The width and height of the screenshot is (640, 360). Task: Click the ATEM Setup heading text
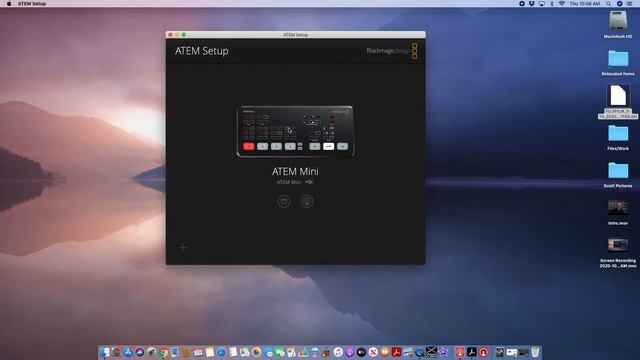coord(202,51)
